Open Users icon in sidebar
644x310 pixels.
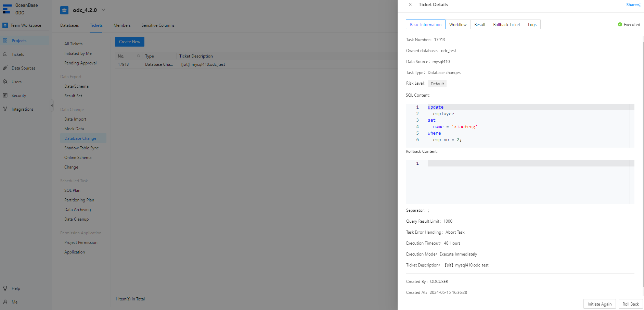5,82
